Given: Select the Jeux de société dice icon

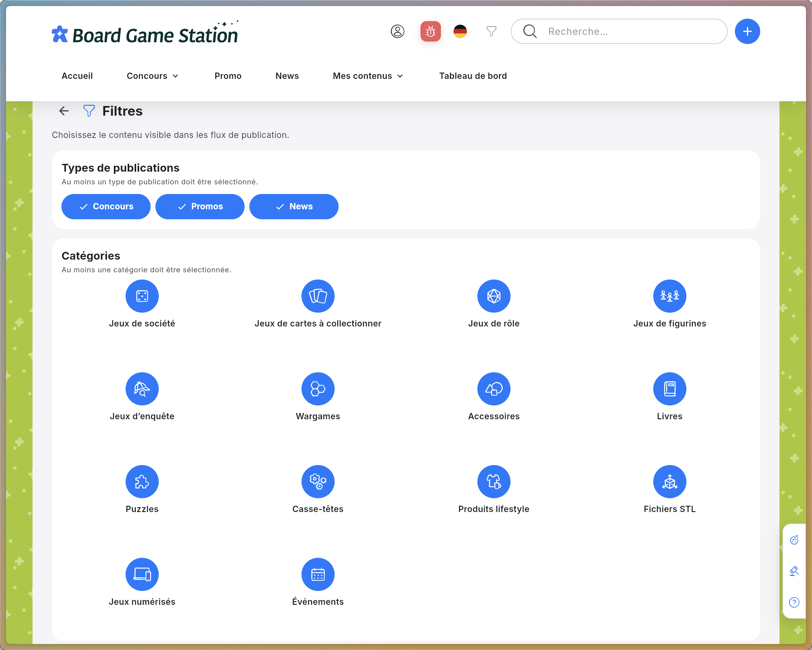Looking at the screenshot, I should tap(142, 296).
